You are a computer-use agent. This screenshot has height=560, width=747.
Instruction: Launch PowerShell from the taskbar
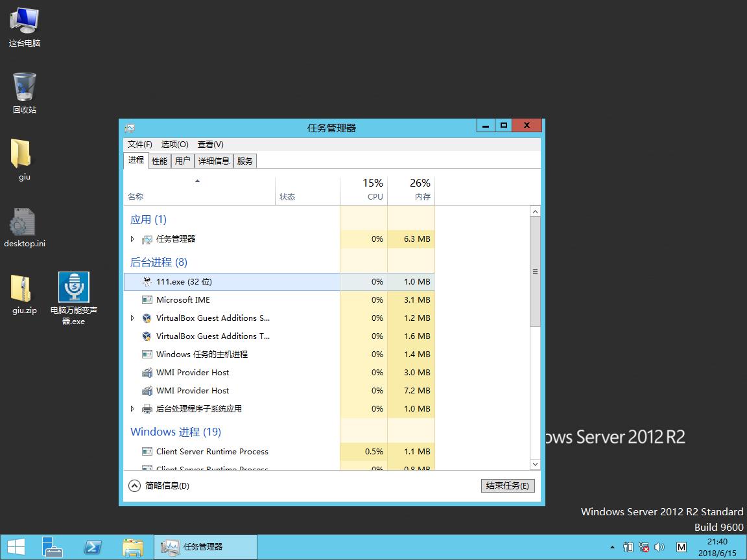93,546
